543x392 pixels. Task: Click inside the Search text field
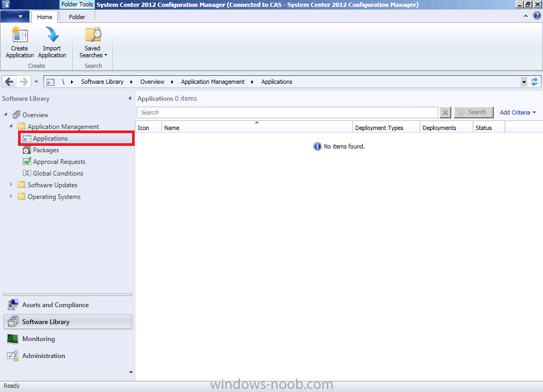pos(288,112)
